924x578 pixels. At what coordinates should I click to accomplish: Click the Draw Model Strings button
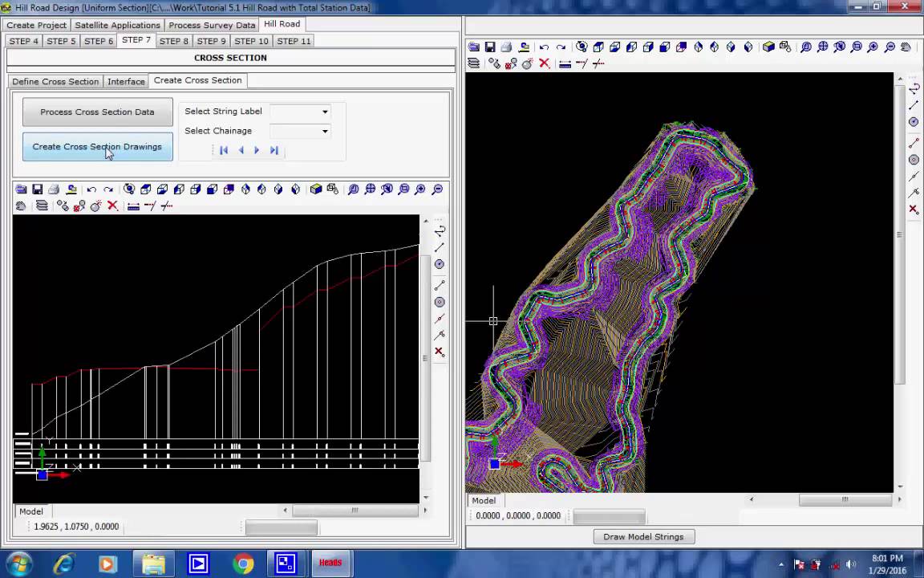pyautogui.click(x=643, y=537)
